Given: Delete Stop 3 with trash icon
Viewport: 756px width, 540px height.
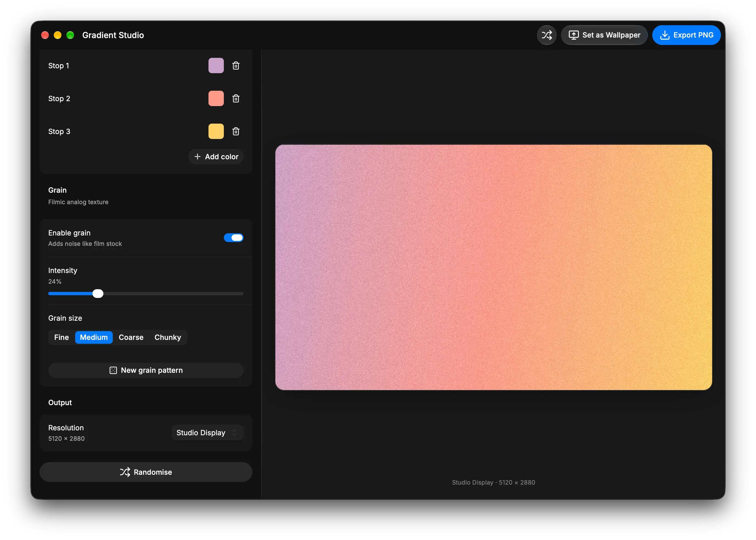Looking at the screenshot, I should click(236, 131).
